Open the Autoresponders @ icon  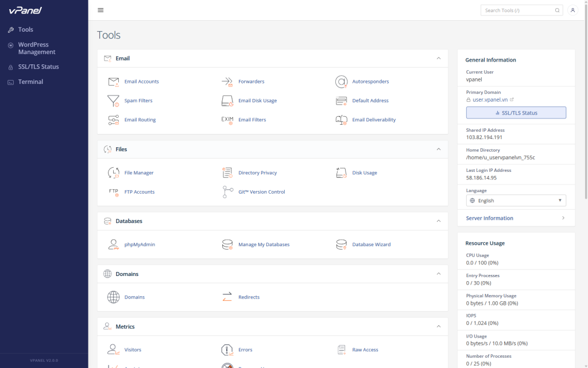(341, 82)
